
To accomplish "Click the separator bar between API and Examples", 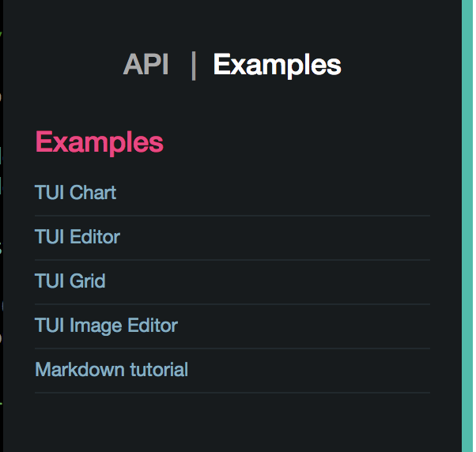I will tap(193, 65).
